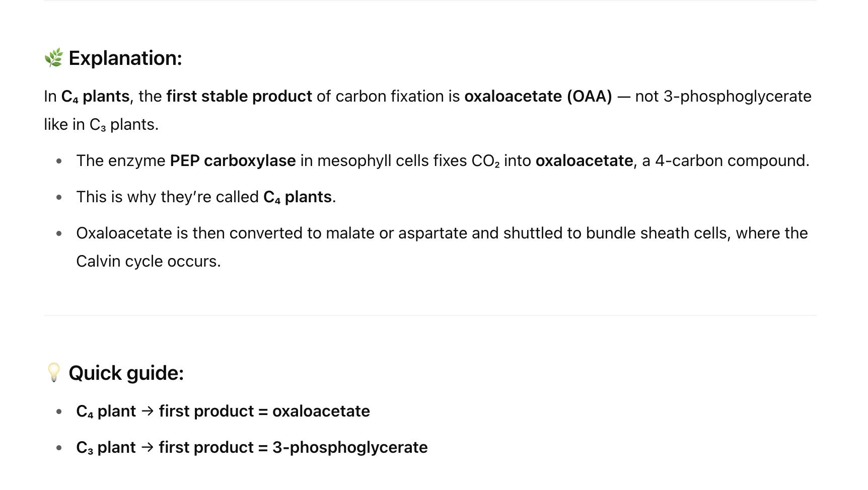Click 'Calvin cycle occurs.' line
Viewport: 868px width, 490px height.
coord(149,261)
